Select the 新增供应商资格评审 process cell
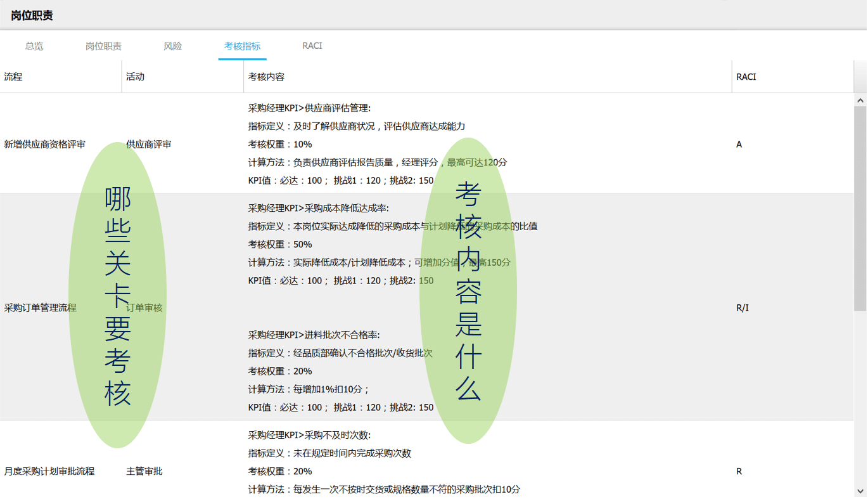The height and width of the screenshot is (499, 868). [44, 145]
